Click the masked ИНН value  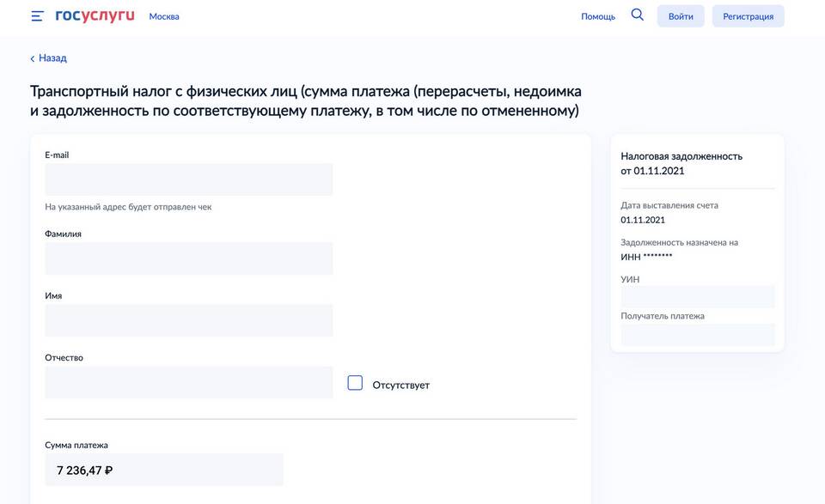click(657, 256)
